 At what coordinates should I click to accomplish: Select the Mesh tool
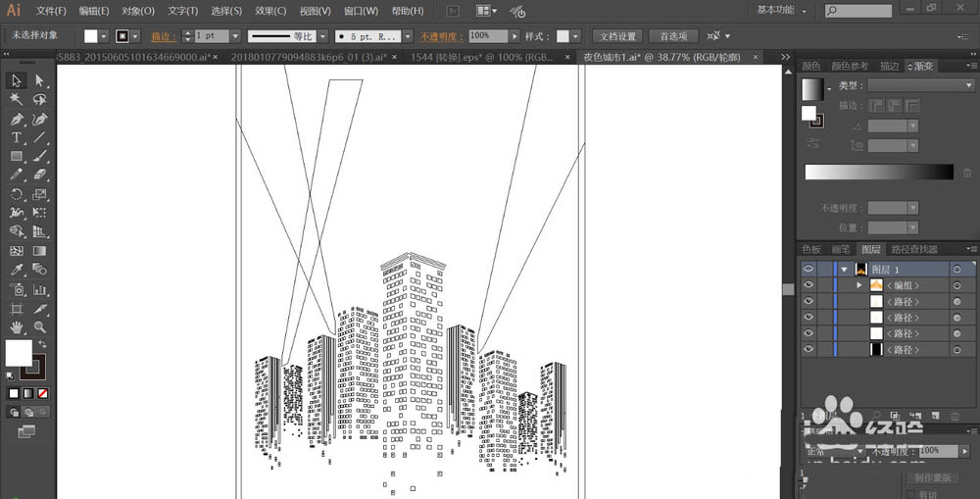(x=17, y=251)
